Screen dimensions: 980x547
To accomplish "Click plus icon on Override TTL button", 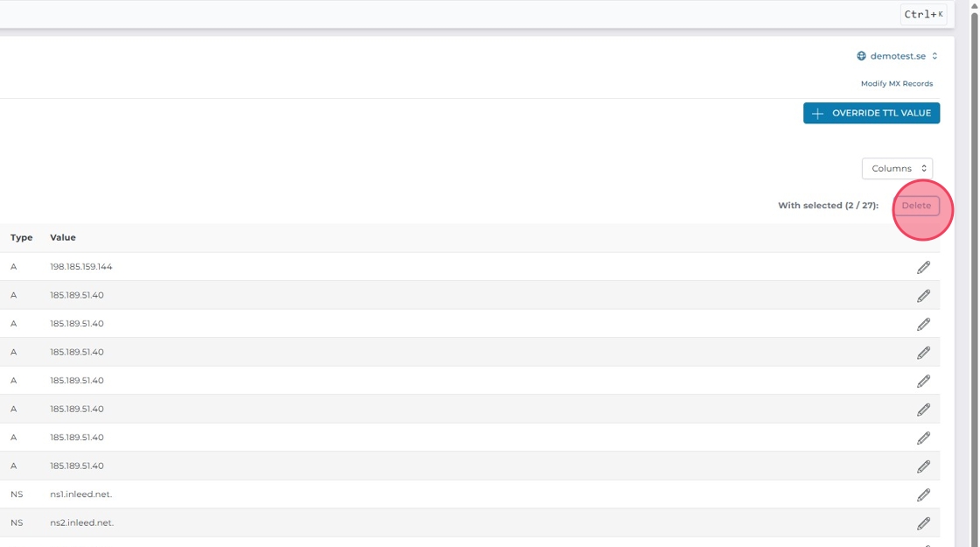I will point(817,114).
